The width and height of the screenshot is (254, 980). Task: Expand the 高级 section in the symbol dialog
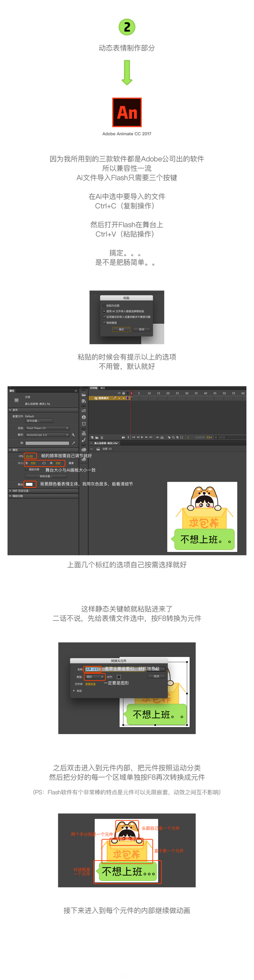pyautogui.click(x=74, y=691)
